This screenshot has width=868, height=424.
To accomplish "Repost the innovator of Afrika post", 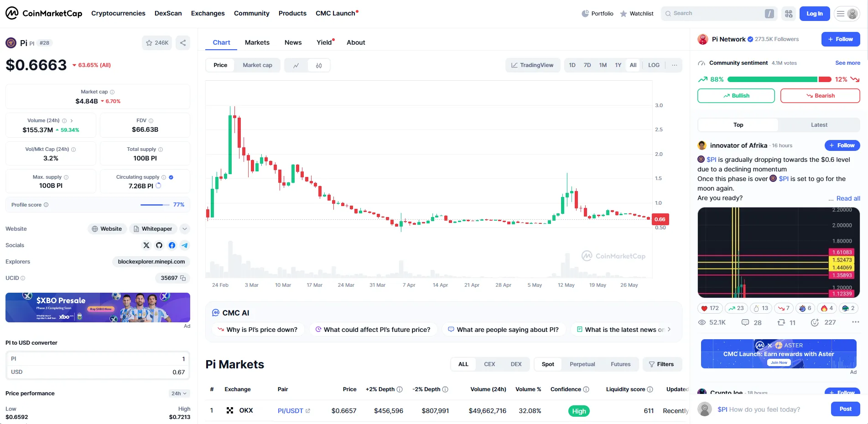I will tap(786, 322).
